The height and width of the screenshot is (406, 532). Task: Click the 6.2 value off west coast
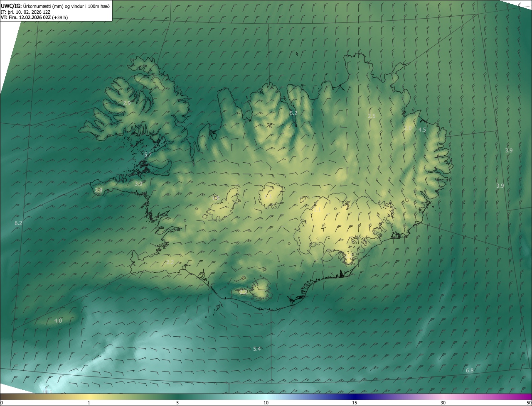18,223
